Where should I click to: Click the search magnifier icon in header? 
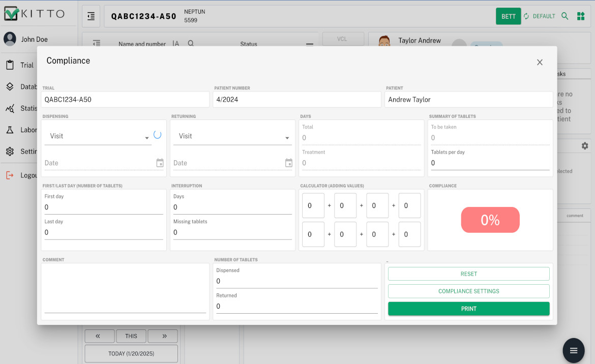click(564, 16)
